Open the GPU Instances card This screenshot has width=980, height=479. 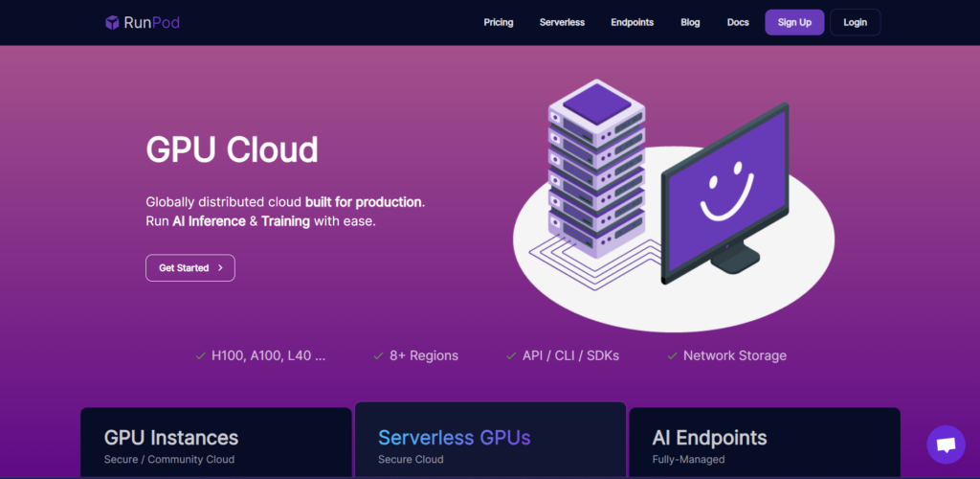pos(216,443)
